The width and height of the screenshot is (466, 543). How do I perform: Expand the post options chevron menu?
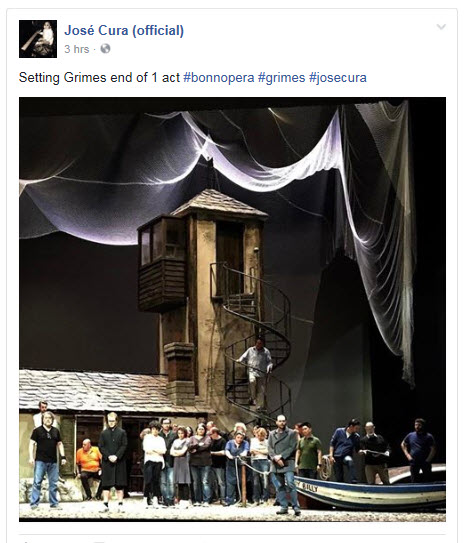point(441,27)
